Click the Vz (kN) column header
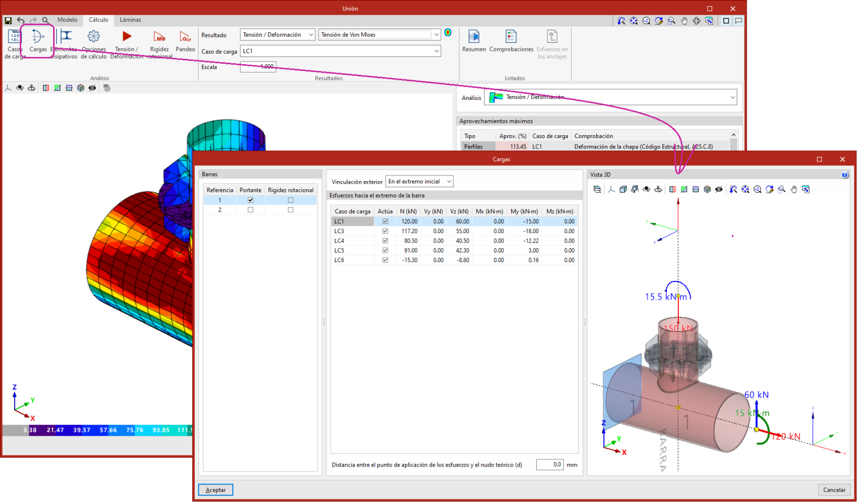The image size is (859, 504). point(459,211)
